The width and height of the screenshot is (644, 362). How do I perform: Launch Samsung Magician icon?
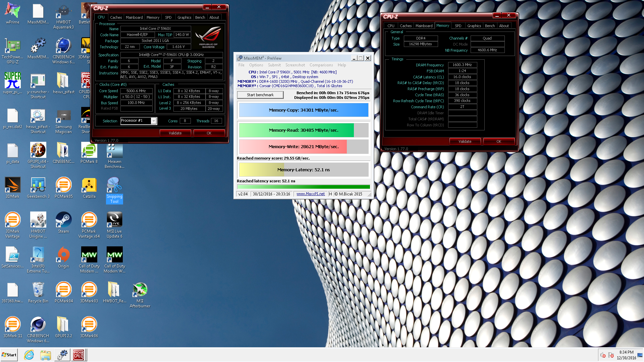point(63,120)
